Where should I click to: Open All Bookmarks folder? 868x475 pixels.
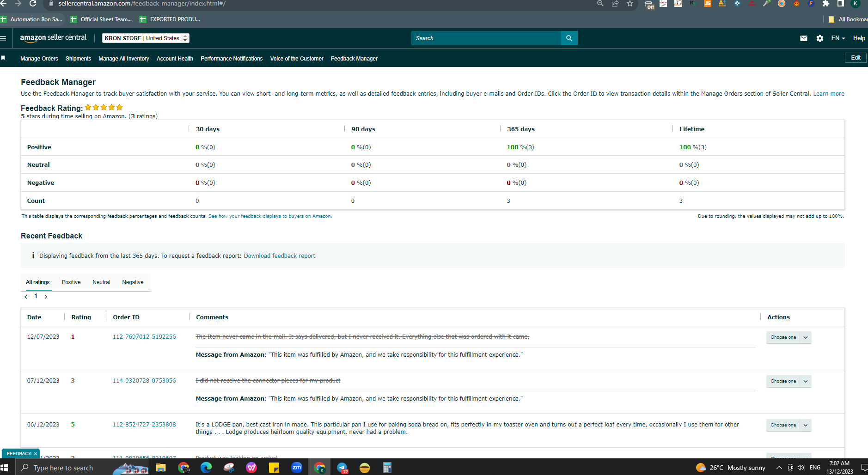point(848,19)
